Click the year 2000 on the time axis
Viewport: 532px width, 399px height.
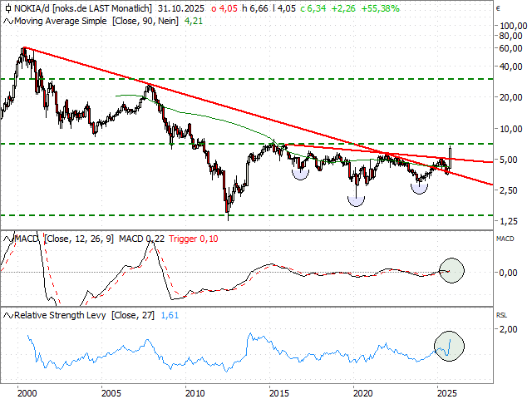click(27, 393)
